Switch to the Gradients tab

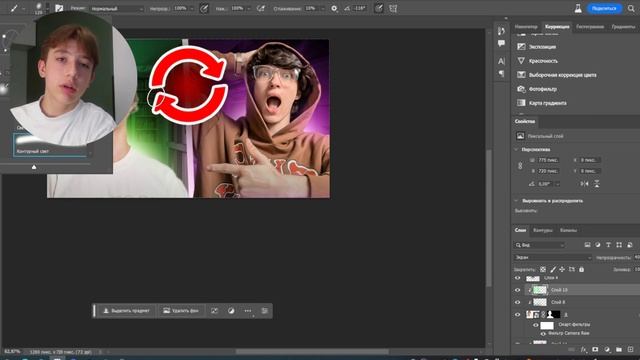click(x=623, y=27)
